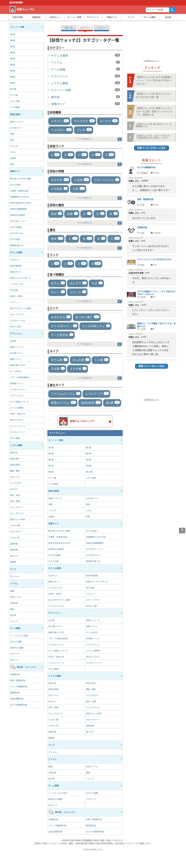Open マップ in top navigation

pyautogui.click(x=131, y=17)
